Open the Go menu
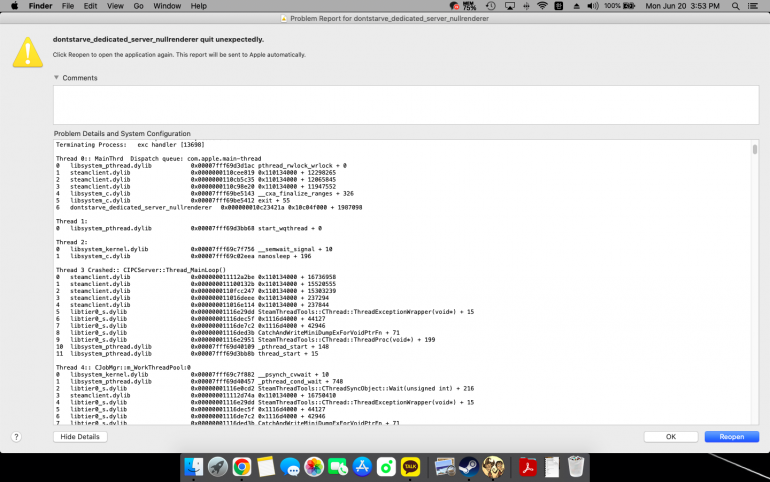Screen dimensions: 770x482 (138, 6)
